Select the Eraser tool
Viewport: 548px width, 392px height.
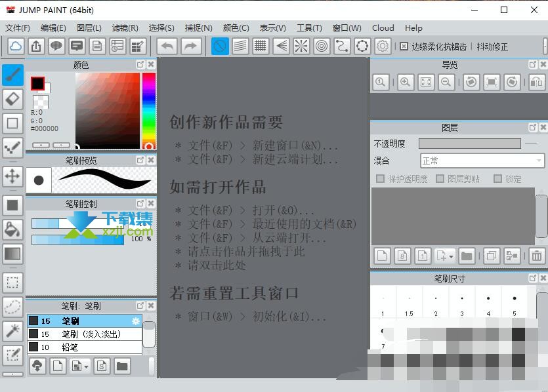coord(13,99)
